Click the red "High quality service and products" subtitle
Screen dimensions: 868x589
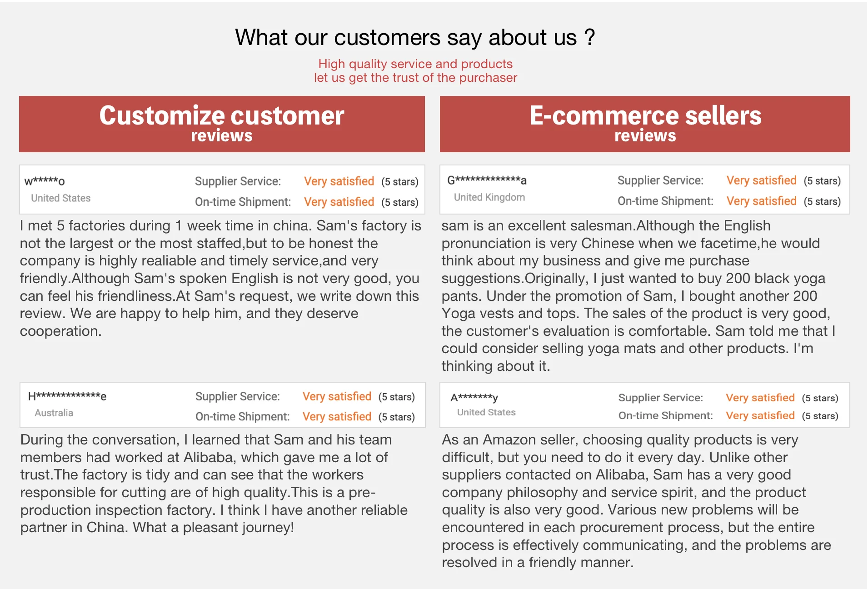[415, 64]
